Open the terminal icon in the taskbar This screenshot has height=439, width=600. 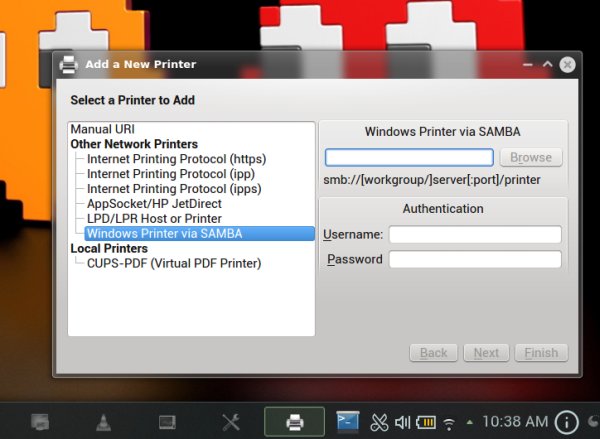[x=347, y=421]
